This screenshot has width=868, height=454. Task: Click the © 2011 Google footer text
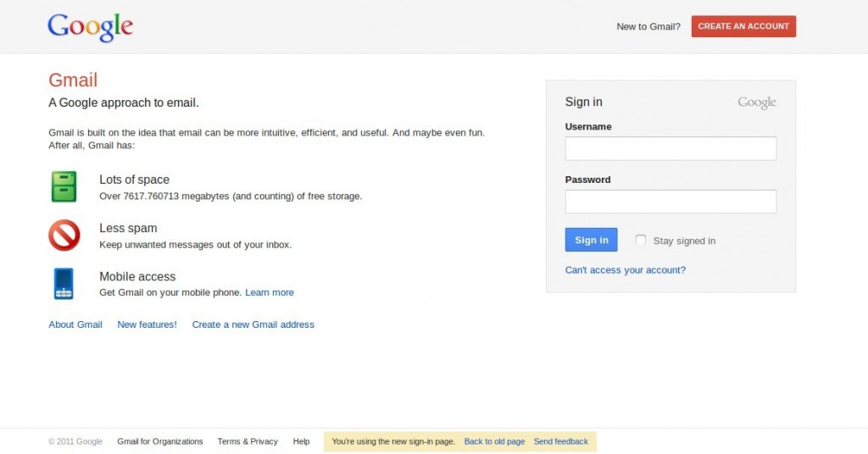click(75, 441)
